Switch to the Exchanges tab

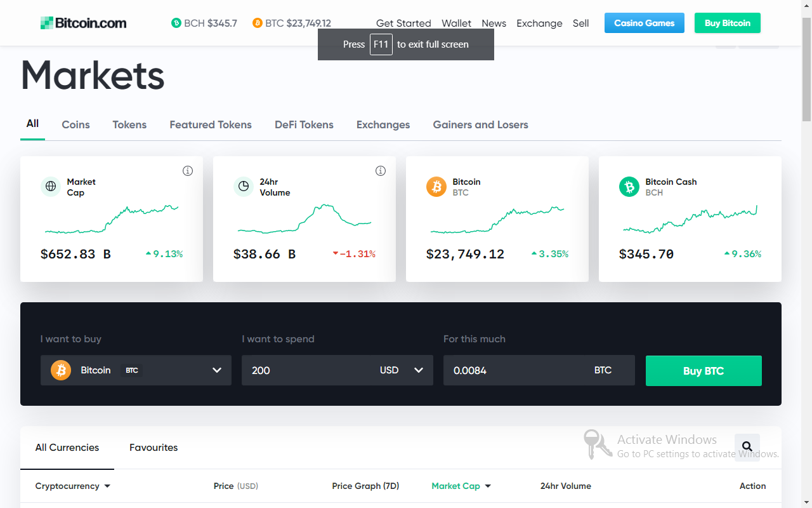(383, 124)
